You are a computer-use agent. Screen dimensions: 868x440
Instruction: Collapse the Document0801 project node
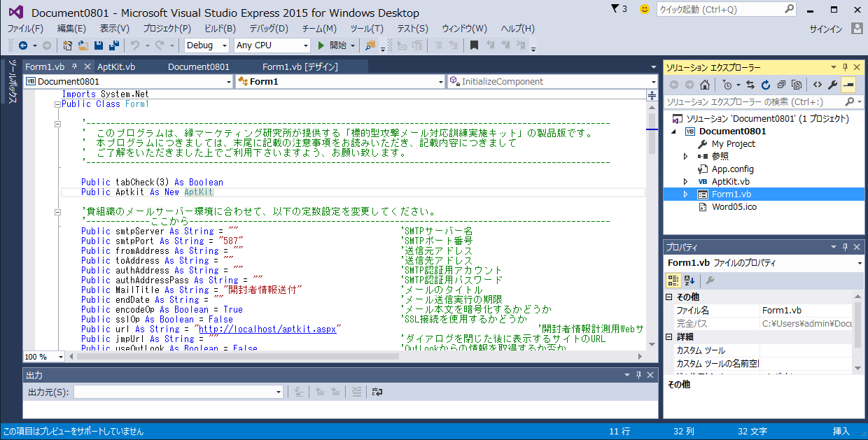(674, 131)
